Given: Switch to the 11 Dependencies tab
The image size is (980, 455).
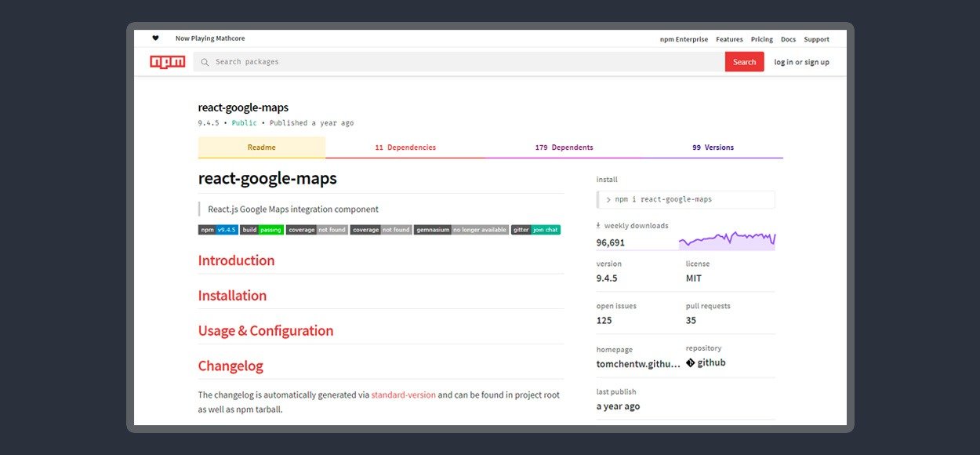Looking at the screenshot, I should tap(405, 147).
